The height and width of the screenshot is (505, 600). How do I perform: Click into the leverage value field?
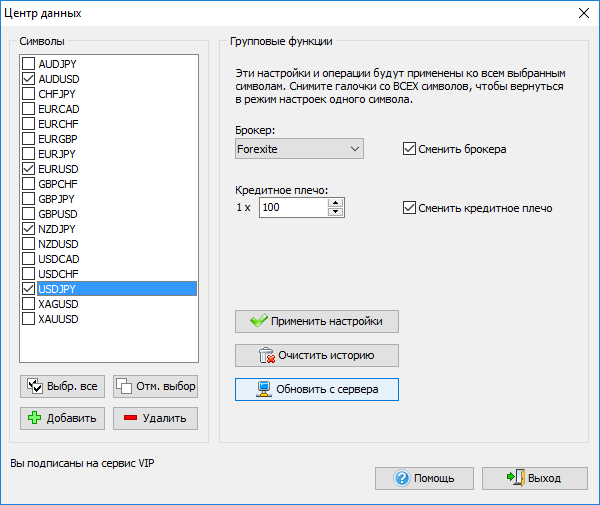(x=292, y=207)
